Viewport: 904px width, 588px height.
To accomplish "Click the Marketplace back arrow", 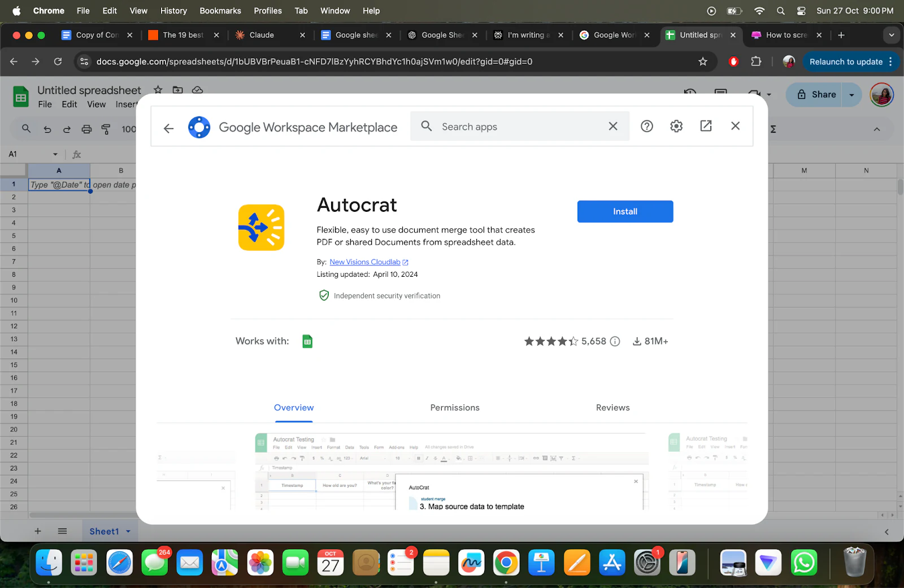I will pyautogui.click(x=168, y=128).
